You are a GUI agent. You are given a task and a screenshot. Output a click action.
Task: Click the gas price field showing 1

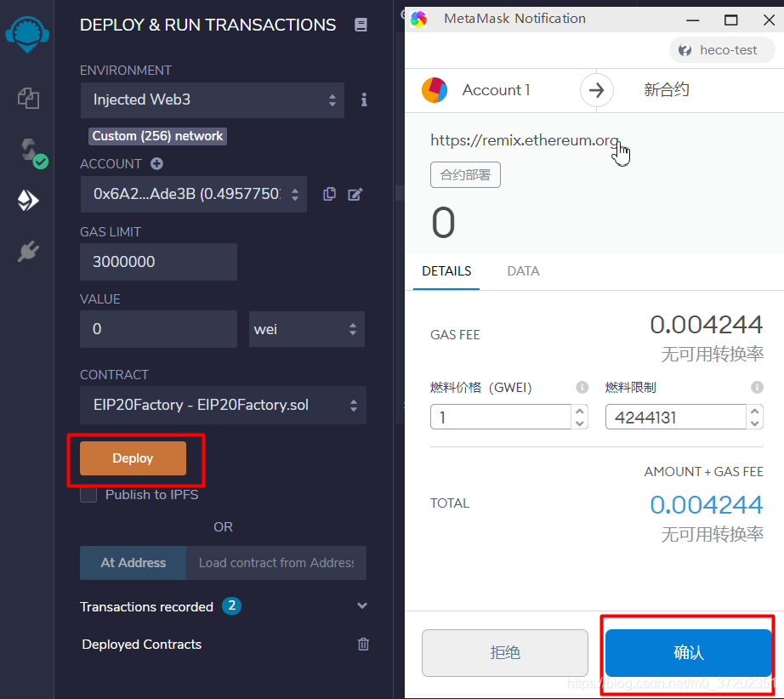501,417
